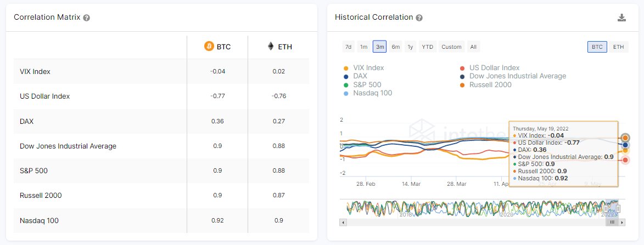Toggle Dow Jones Industrial Average legend series

(x=513, y=76)
